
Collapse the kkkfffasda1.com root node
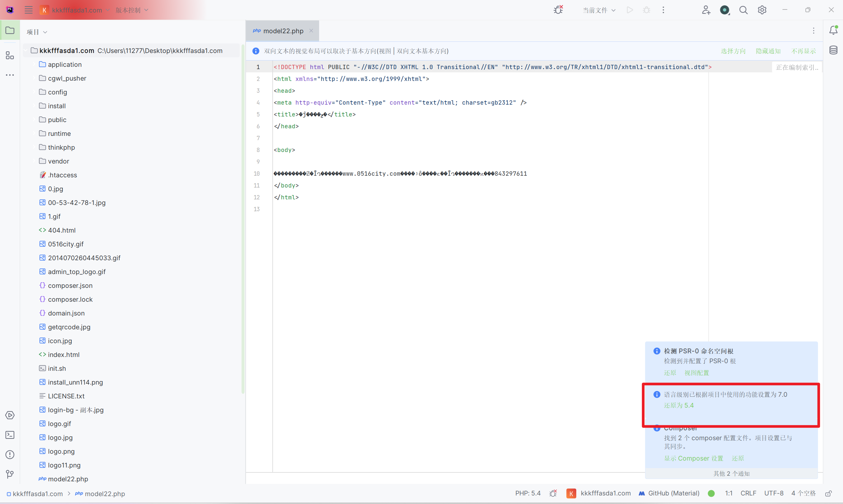pyautogui.click(x=25, y=51)
